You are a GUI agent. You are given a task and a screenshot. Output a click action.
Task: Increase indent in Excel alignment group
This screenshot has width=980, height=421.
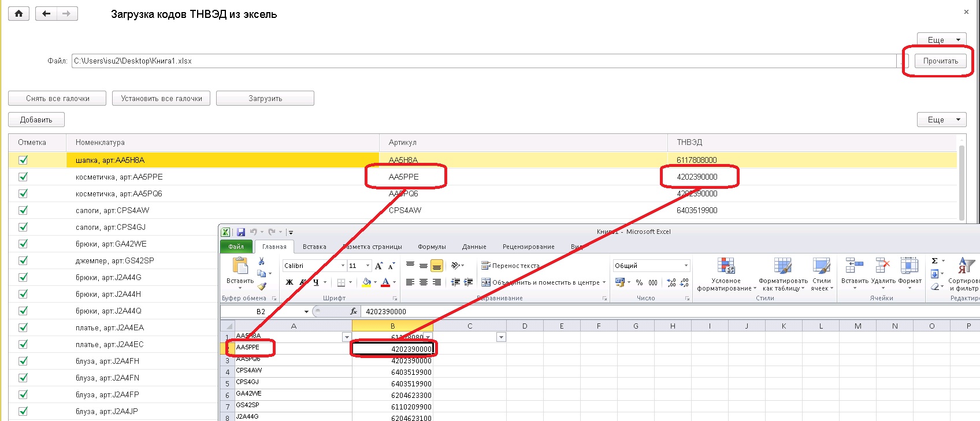pyautogui.click(x=469, y=282)
